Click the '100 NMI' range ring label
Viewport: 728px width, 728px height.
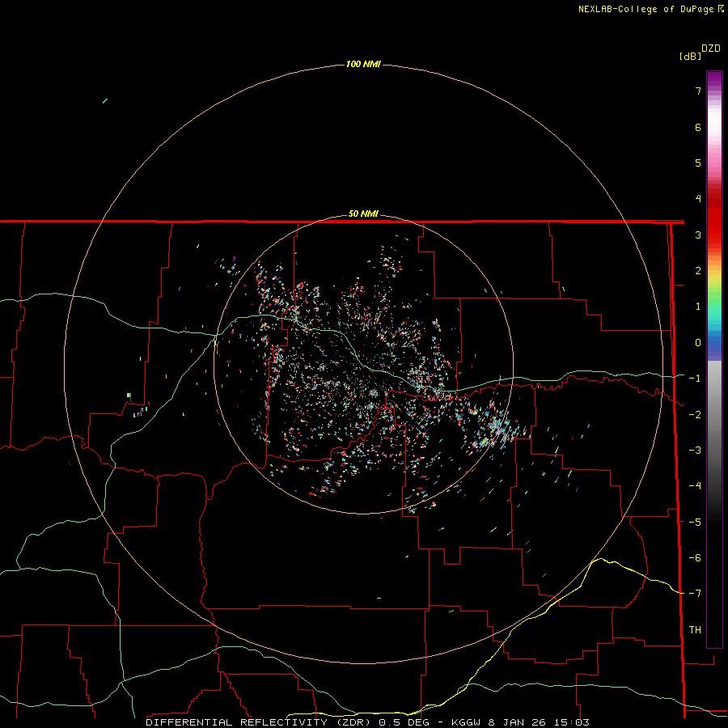[x=363, y=64]
